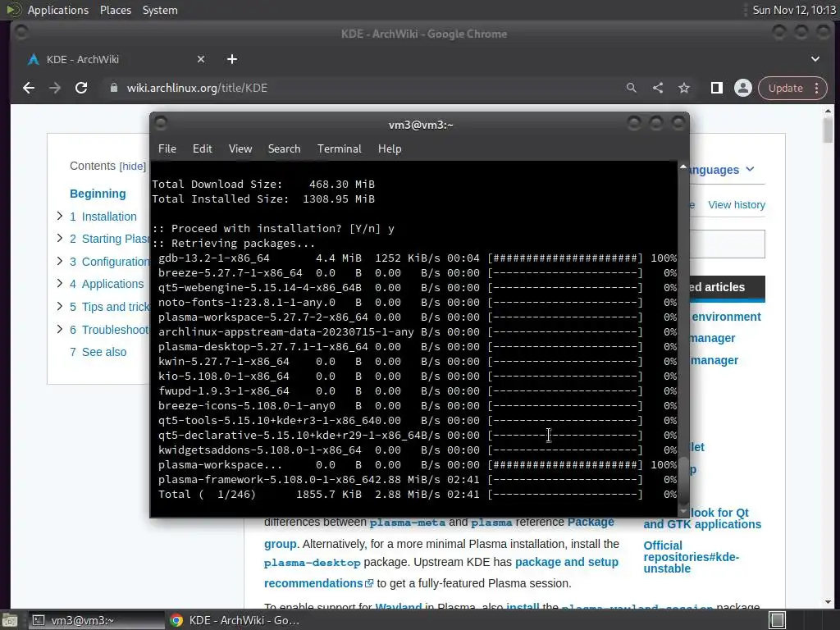
Task: Click the site lock icon in address bar
Action: click(113, 88)
